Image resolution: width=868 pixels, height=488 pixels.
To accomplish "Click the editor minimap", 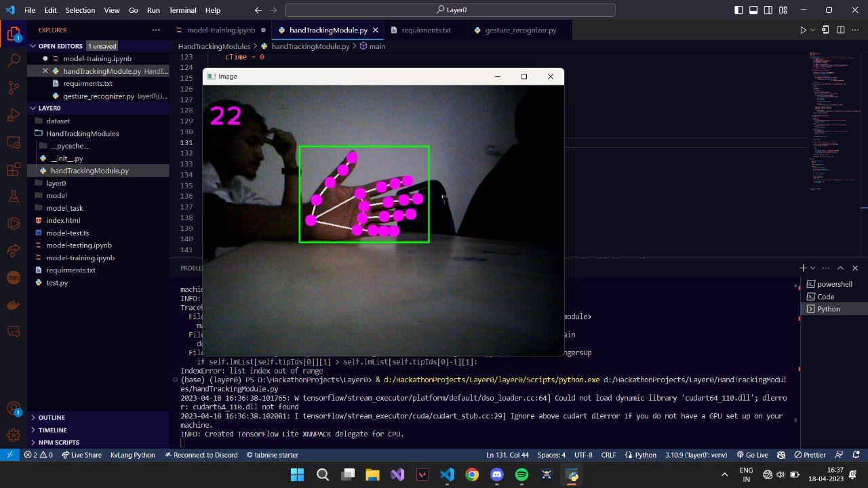I will 835,122.
